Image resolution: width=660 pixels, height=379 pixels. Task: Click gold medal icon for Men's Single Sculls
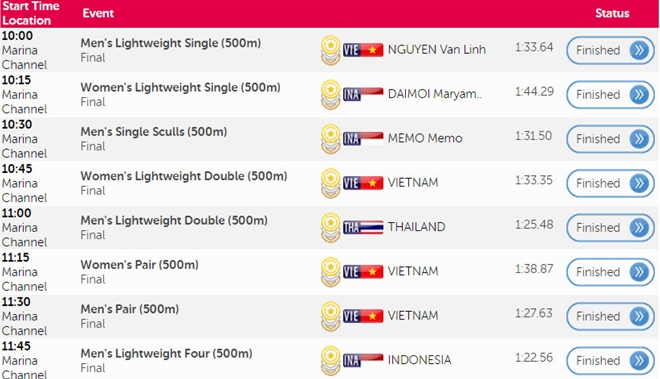[x=330, y=139]
